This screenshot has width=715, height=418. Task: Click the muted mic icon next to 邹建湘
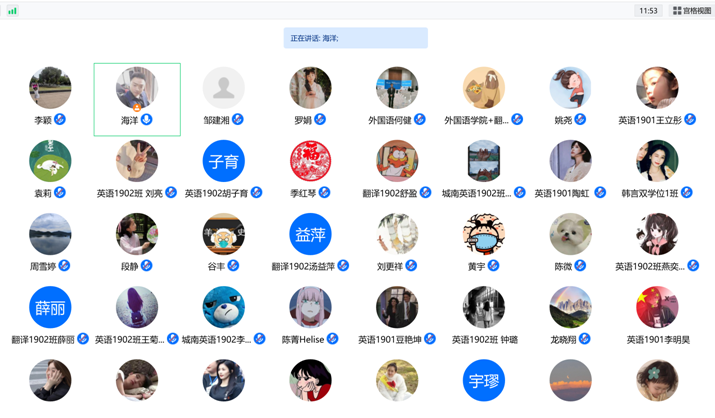238,120
